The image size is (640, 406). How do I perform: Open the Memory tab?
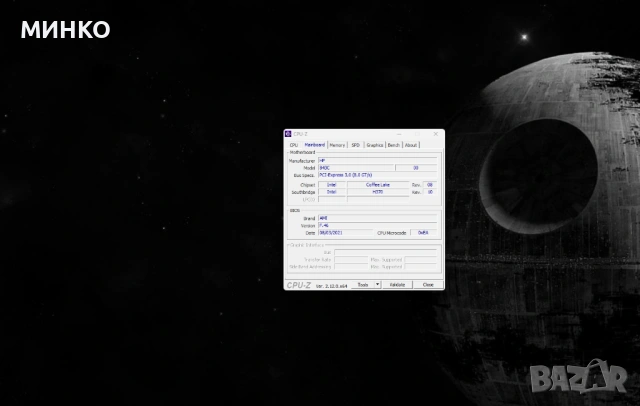[x=337, y=145]
